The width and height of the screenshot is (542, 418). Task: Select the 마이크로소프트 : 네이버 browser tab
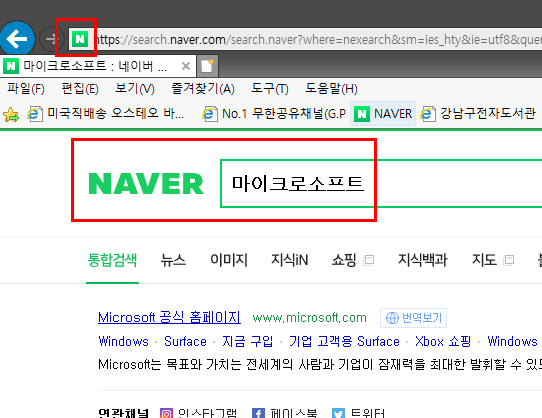coord(98,65)
